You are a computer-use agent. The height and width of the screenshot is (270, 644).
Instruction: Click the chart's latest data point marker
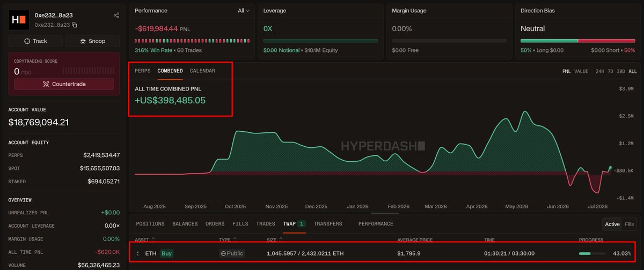tap(610, 168)
